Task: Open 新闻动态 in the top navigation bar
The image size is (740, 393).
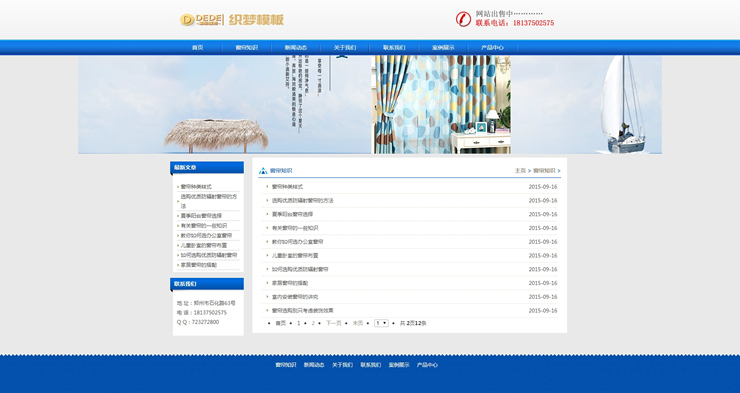Action: (295, 48)
